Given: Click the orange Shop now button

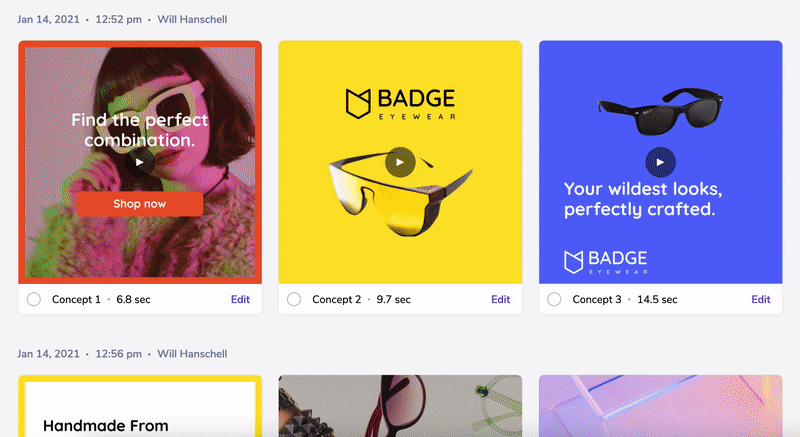Looking at the screenshot, I should (140, 204).
